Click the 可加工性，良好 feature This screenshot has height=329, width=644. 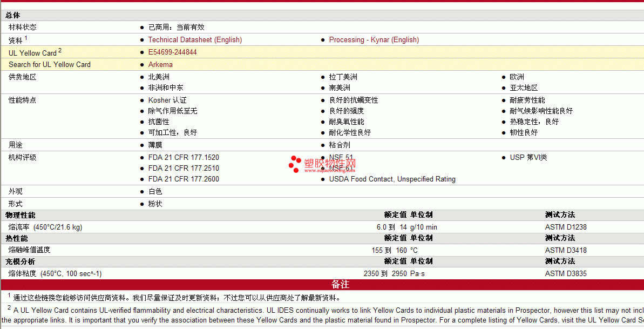click(173, 132)
